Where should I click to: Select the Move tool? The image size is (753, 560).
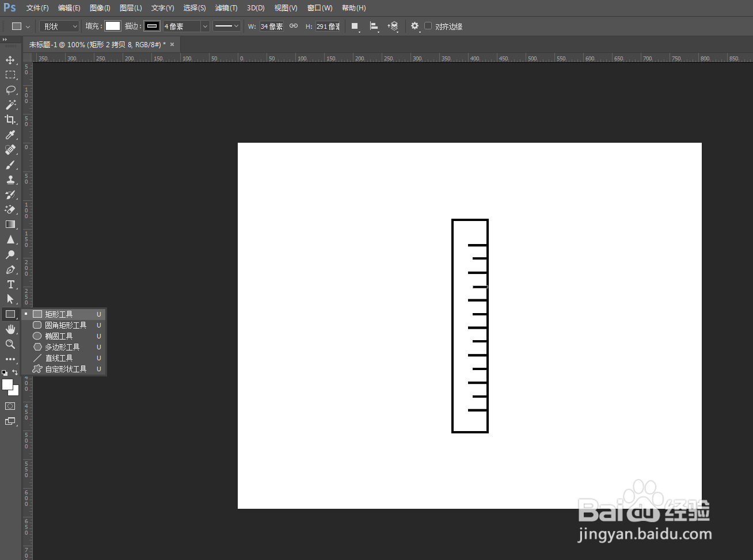pos(10,60)
